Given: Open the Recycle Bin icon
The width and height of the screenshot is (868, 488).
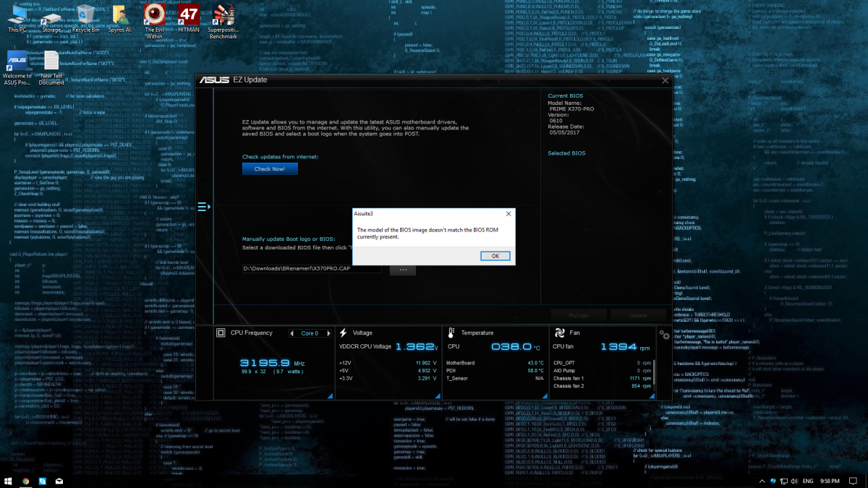Looking at the screenshot, I should (x=86, y=18).
